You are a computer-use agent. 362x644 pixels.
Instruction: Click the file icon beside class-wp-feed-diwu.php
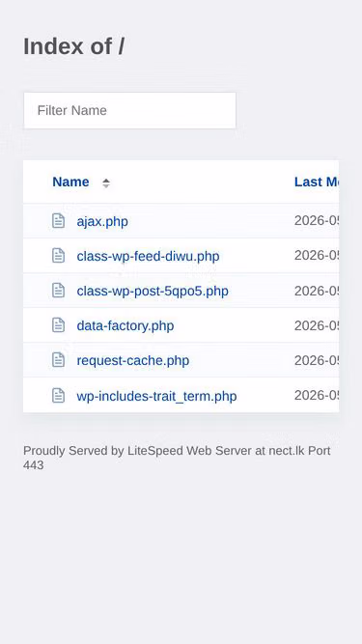click(58, 256)
